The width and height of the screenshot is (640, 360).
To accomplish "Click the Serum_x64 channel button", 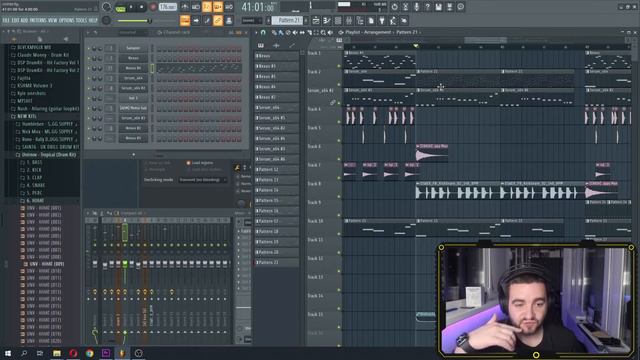I will pyautogui.click(x=133, y=78).
